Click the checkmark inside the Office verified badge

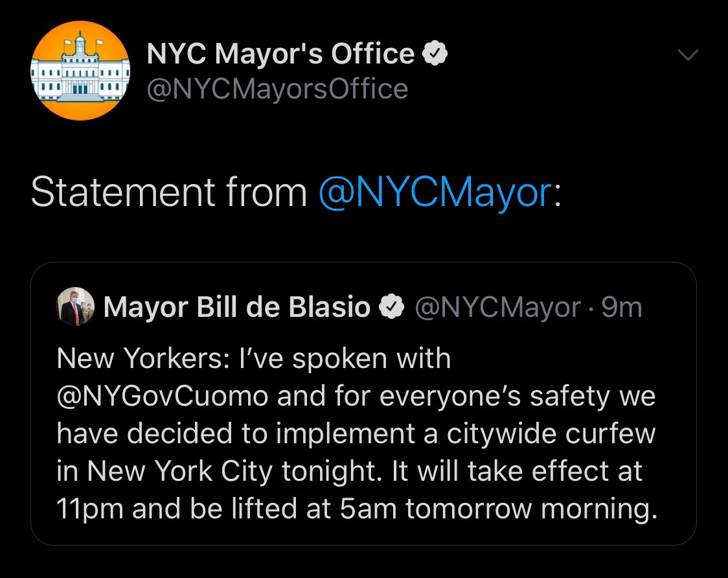[x=435, y=53]
